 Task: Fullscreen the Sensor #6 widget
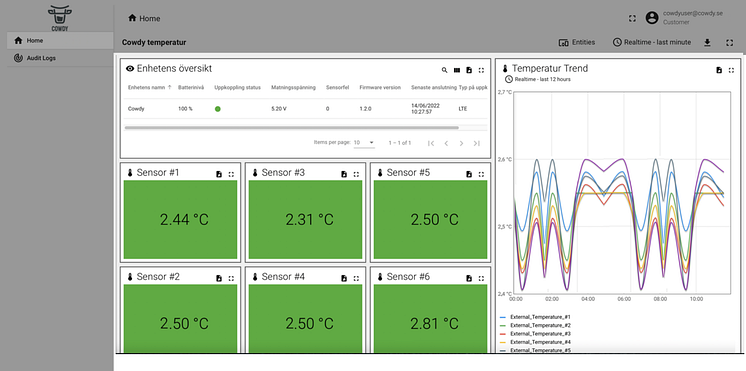(481, 278)
